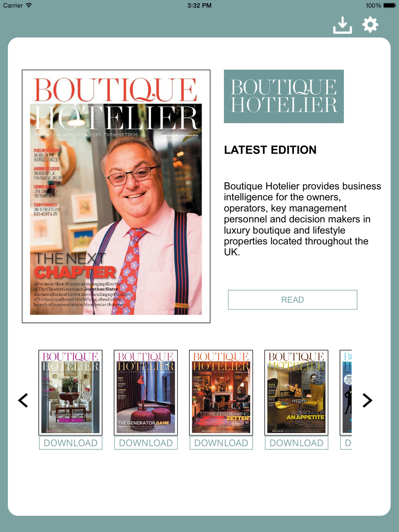Select The Generator Game cover thumbnail
Viewport: 399px width, 532px height.
[146, 393]
